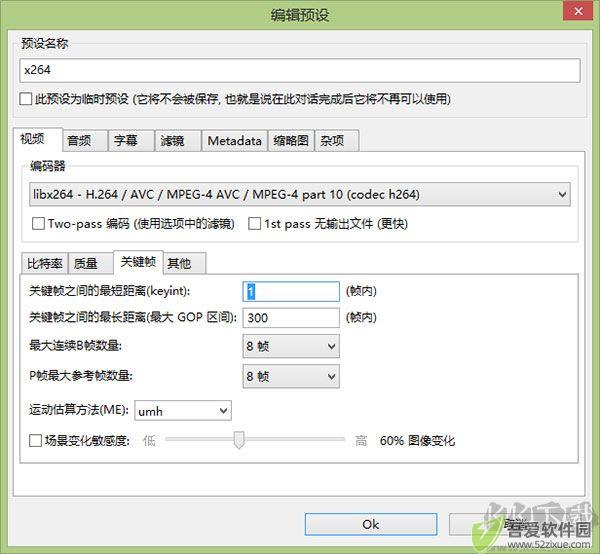The width and height of the screenshot is (600, 554).
Task: Go to the 杂项 tab
Action: (337, 141)
